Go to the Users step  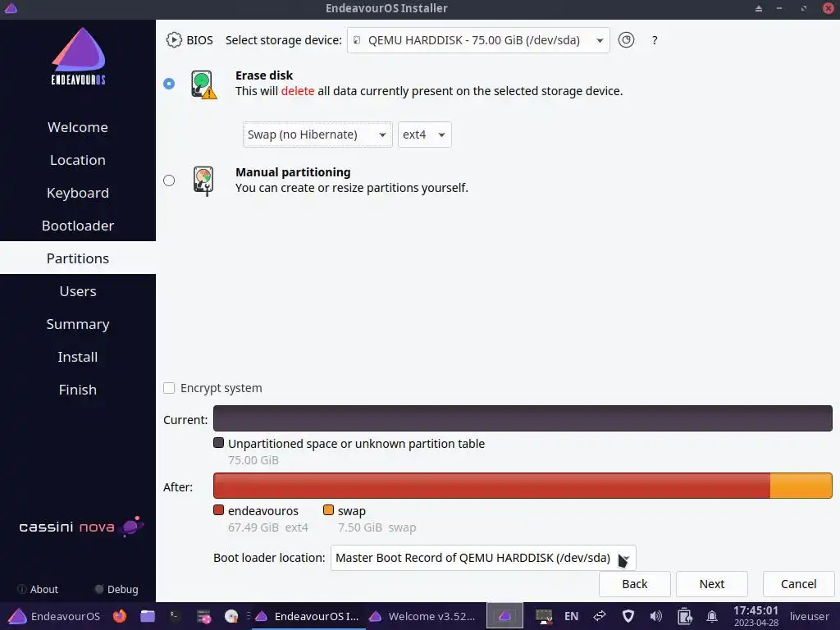78,291
